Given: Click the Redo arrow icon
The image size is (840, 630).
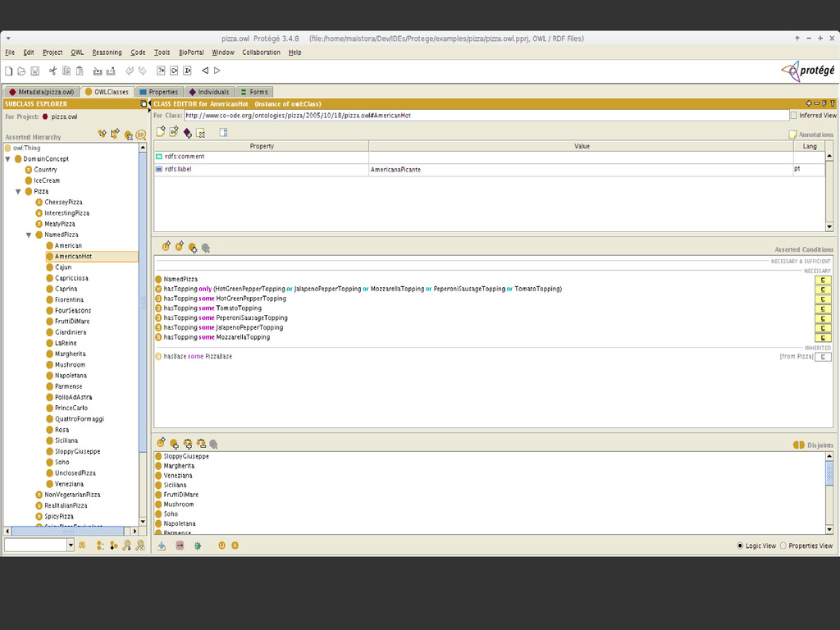Looking at the screenshot, I should pos(142,71).
